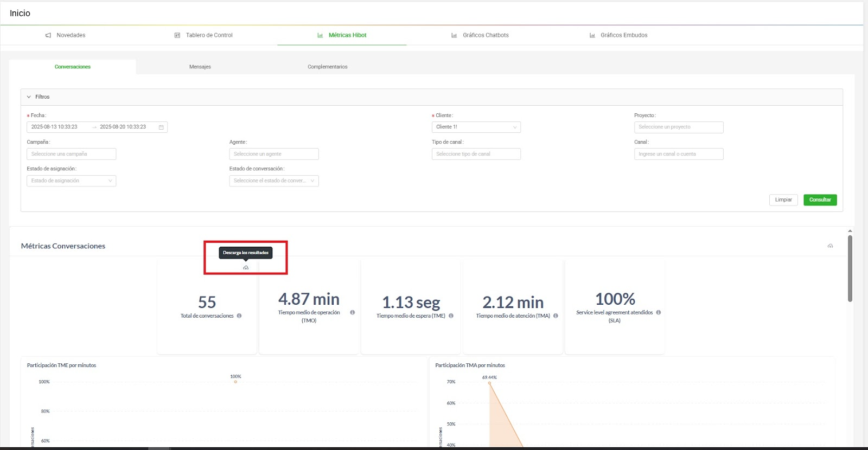Viewport: 868px width, 450px height.
Task: Click the value 55 total conversations
Action: pos(207,302)
